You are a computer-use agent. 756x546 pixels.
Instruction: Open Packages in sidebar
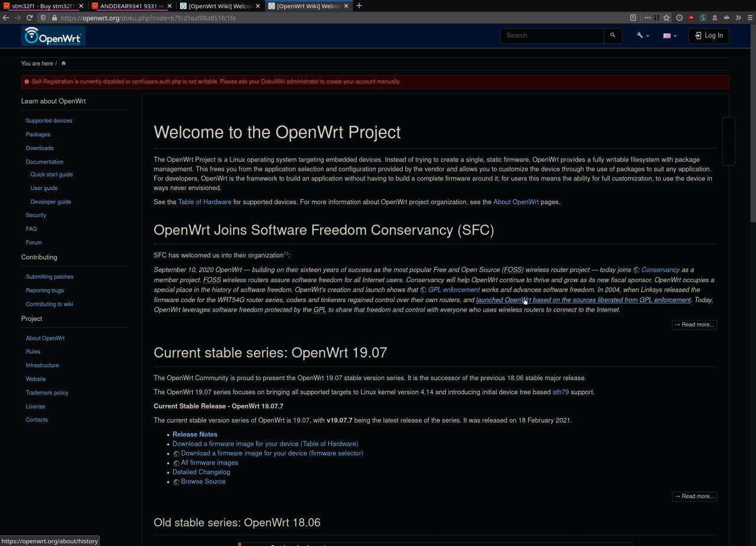pos(38,135)
